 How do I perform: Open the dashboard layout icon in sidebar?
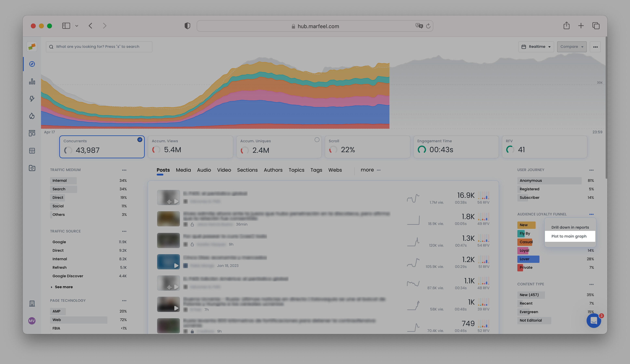click(32, 133)
